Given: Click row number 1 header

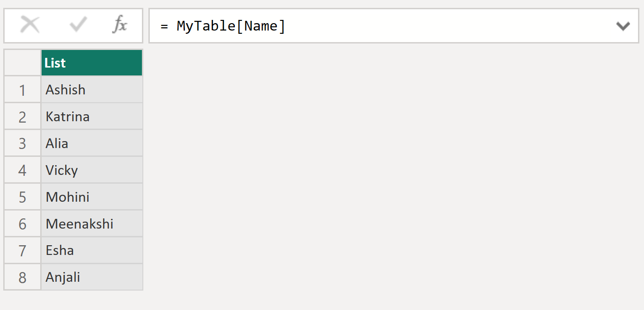Looking at the screenshot, I should tap(22, 90).
